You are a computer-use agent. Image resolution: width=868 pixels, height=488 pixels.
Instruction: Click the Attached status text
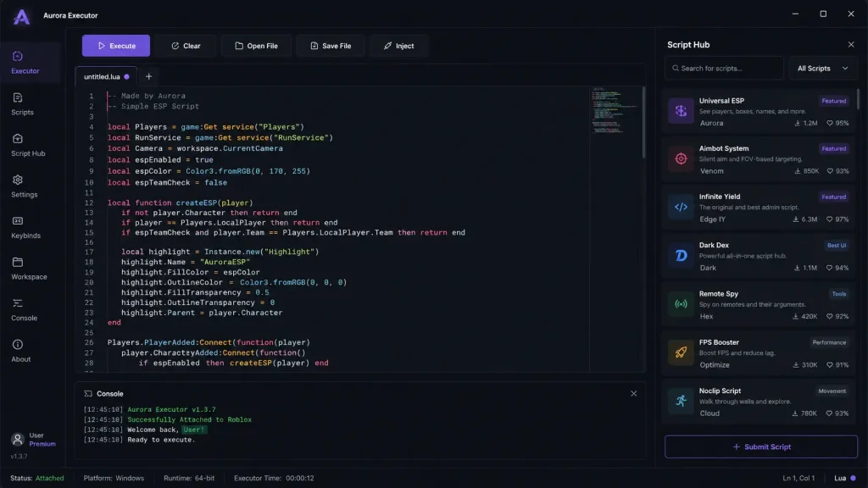(x=49, y=478)
